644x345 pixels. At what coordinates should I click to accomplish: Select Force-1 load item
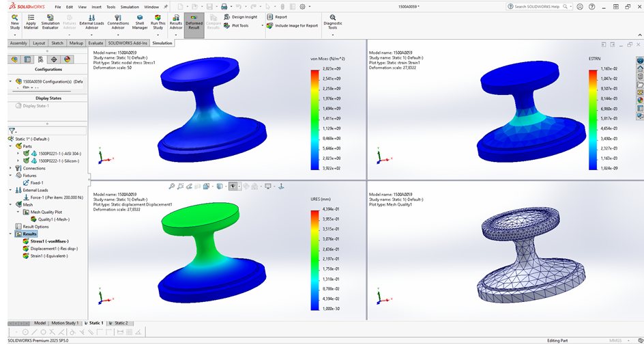coord(53,198)
